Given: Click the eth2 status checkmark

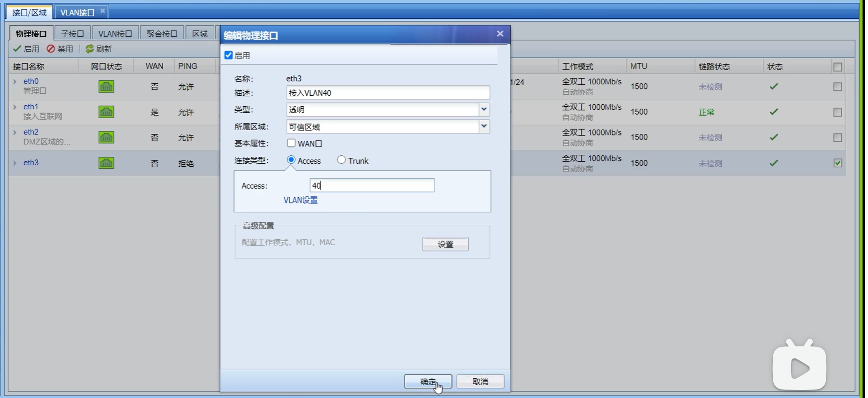Looking at the screenshot, I should [774, 137].
